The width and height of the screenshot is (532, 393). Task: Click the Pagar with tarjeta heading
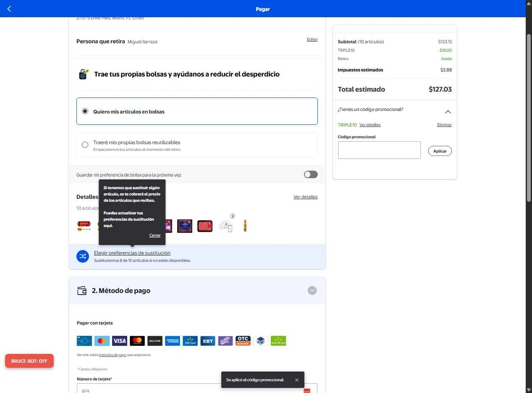(95, 323)
